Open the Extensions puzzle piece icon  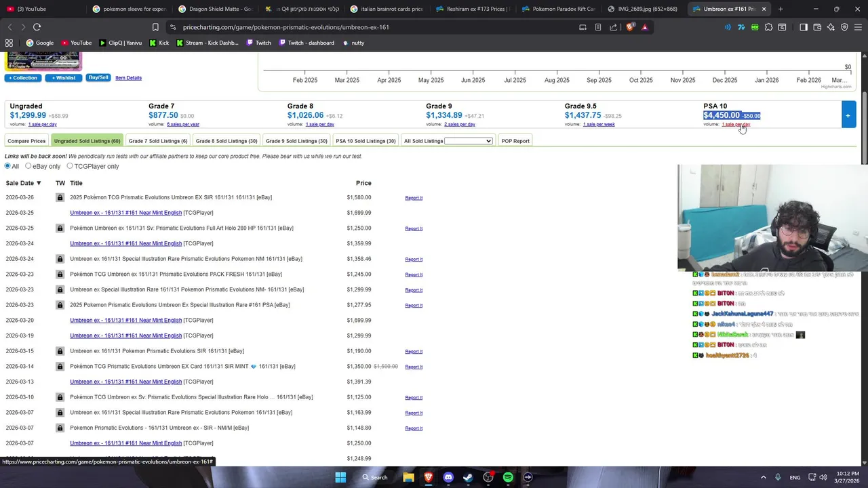(x=768, y=27)
